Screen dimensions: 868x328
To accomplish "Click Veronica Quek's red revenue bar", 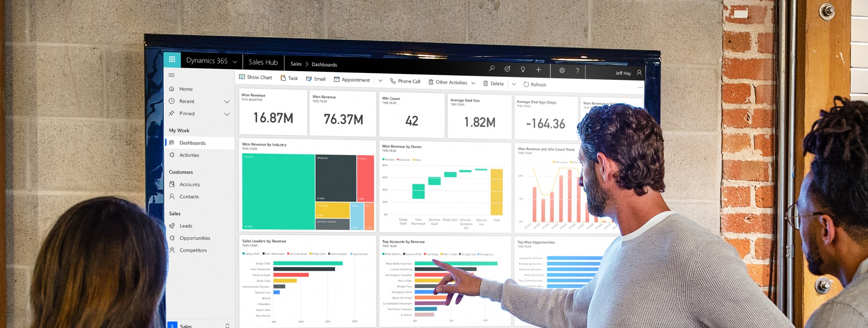I will (291, 275).
